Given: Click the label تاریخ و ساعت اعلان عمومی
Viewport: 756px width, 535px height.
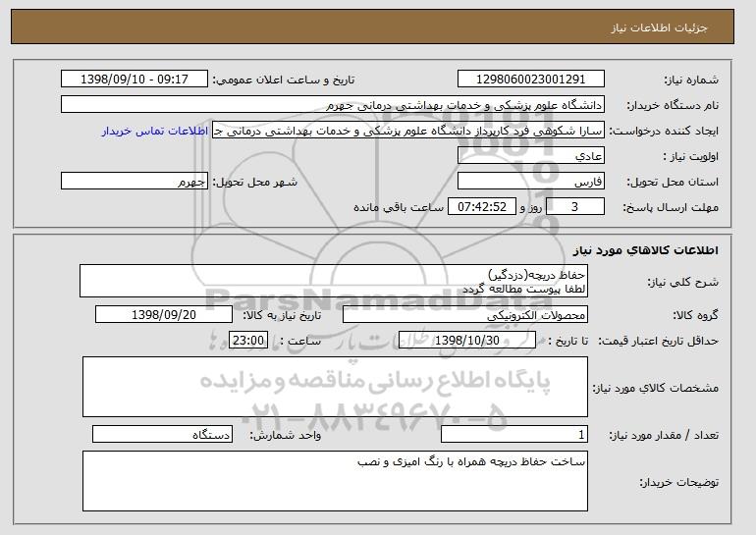Looking at the screenshot, I should (284, 80).
